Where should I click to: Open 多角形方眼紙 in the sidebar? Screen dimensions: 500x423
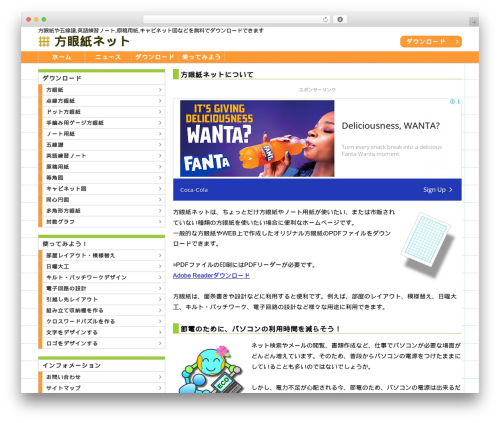pyautogui.click(x=102, y=211)
